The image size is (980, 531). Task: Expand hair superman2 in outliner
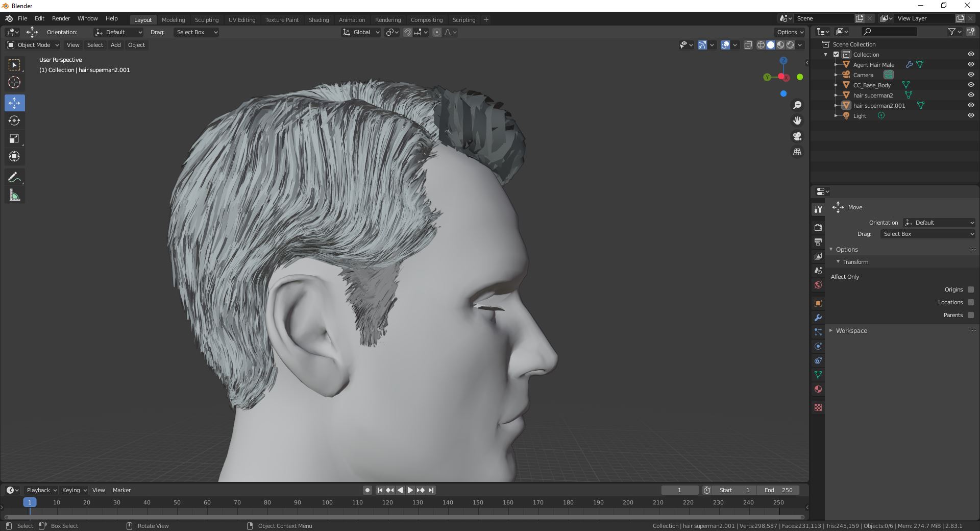[x=836, y=95]
